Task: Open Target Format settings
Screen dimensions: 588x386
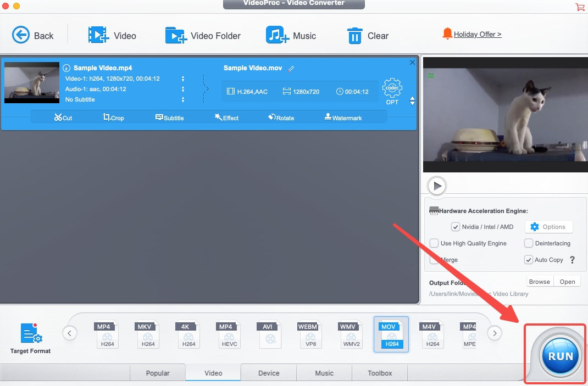Action: click(30, 338)
